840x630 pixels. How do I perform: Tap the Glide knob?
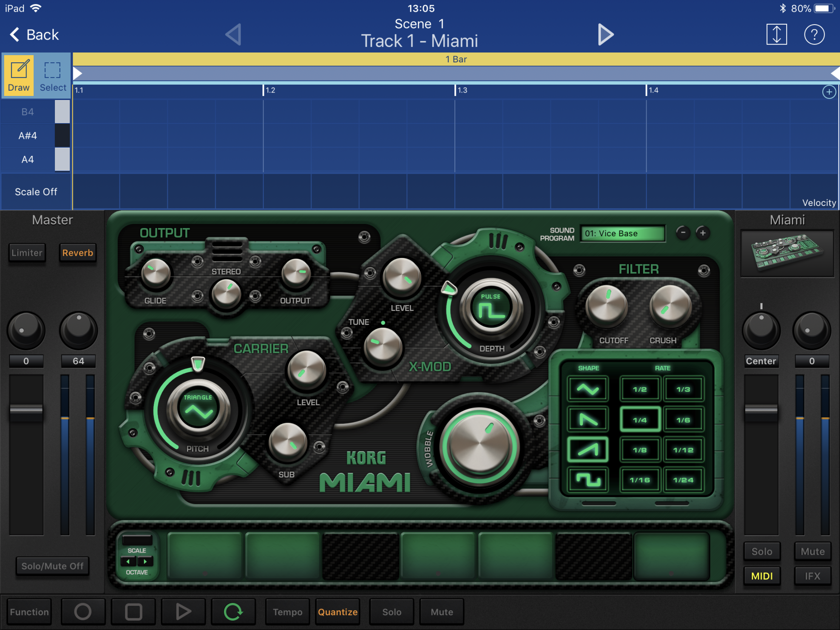click(156, 274)
